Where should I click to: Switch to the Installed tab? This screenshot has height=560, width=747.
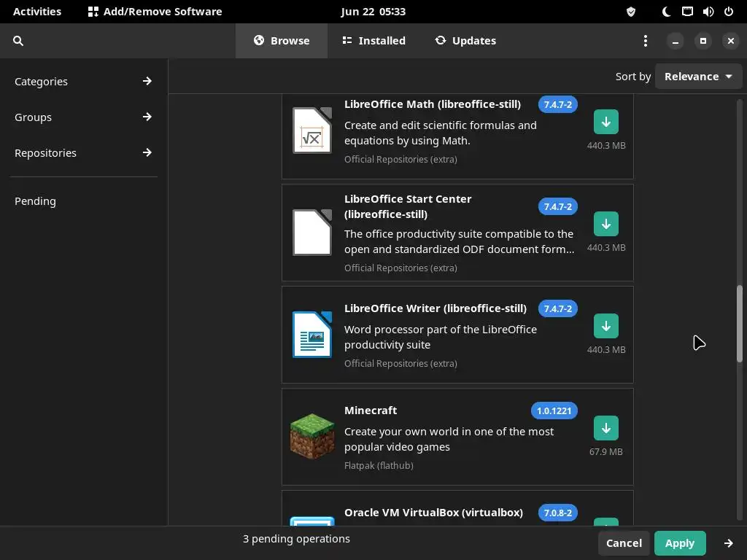click(374, 41)
